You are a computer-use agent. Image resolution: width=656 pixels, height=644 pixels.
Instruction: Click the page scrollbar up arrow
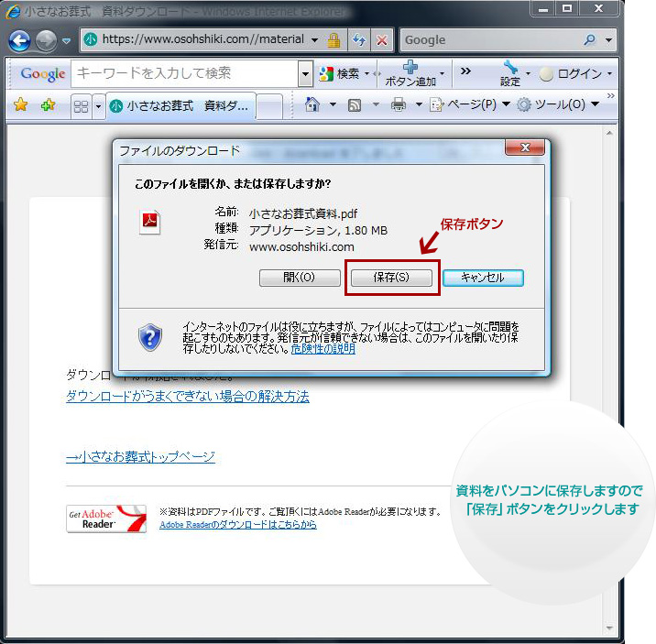pos(609,133)
